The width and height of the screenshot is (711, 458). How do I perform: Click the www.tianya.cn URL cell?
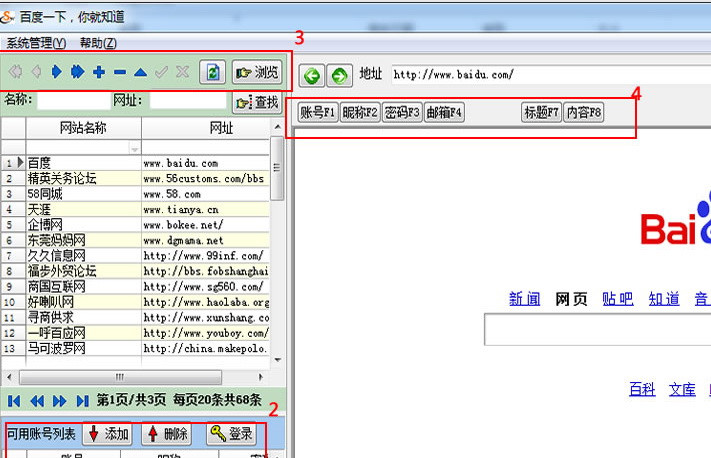(205, 210)
